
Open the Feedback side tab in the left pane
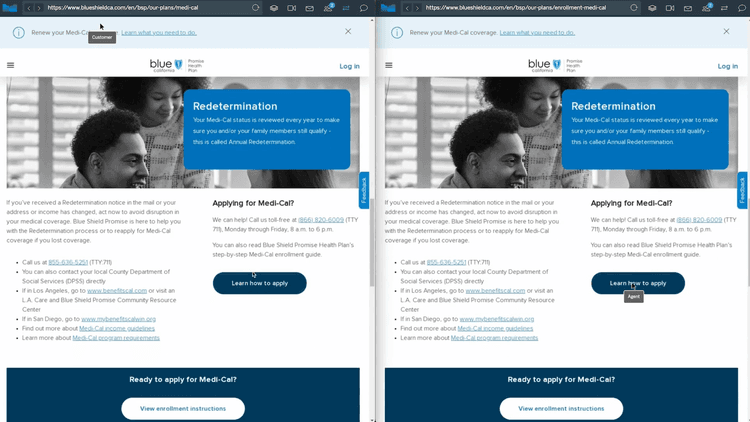pyautogui.click(x=364, y=190)
